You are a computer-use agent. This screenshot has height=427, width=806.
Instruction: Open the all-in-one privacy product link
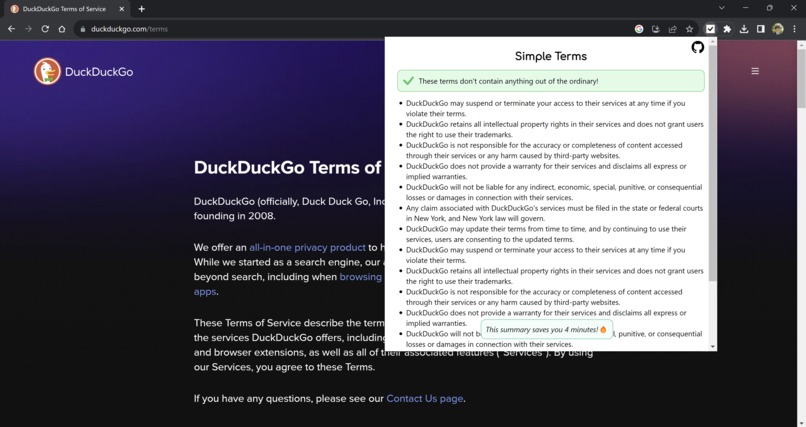[x=307, y=248]
